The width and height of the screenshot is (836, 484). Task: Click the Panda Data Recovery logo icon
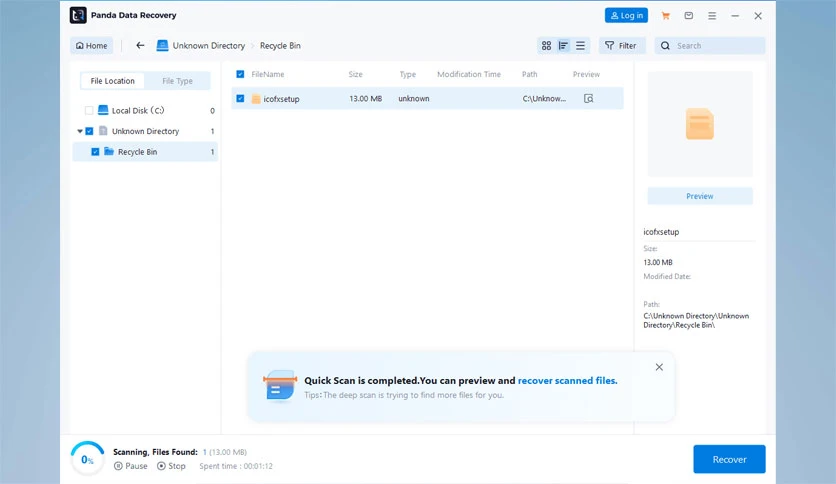[x=78, y=15]
